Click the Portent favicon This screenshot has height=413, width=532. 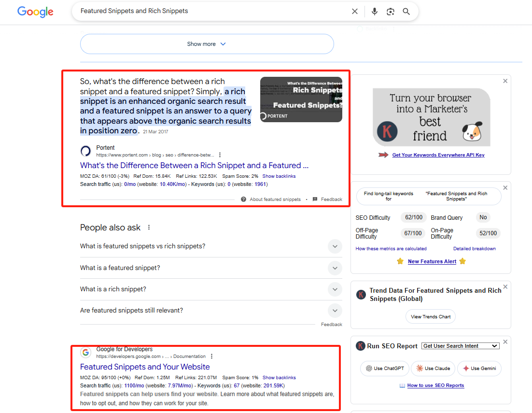86,151
